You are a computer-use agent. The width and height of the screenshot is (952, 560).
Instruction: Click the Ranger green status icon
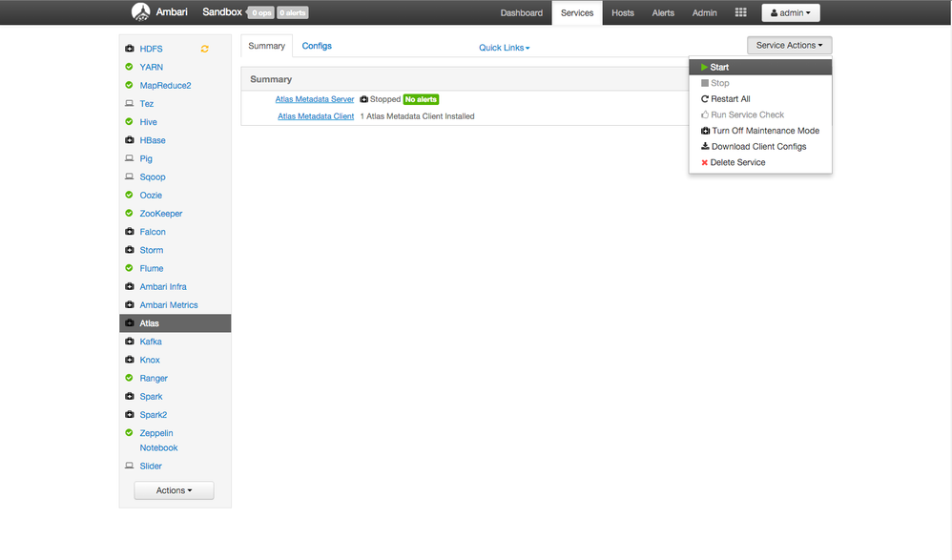click(129, 378)
